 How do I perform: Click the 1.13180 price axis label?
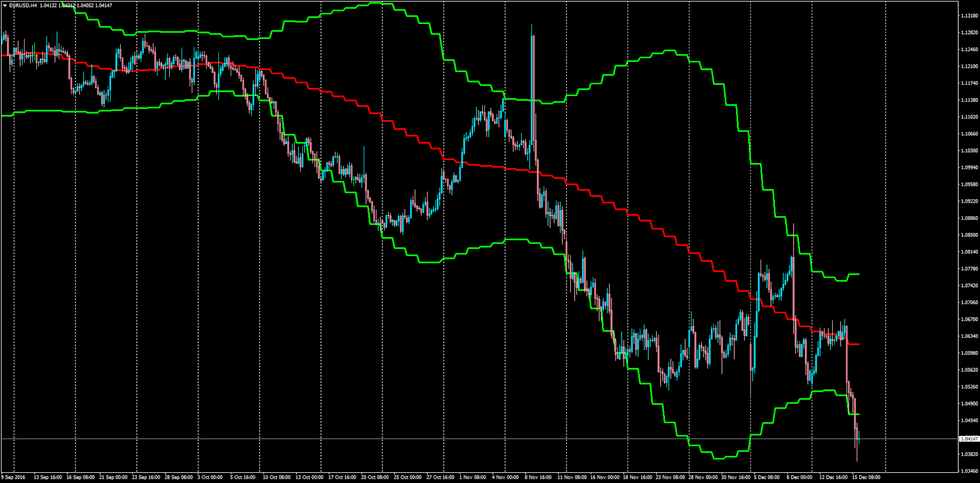click(969, 16)
